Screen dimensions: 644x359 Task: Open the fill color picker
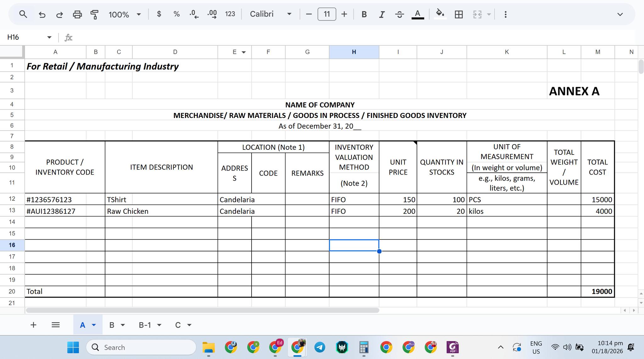click(x=440, y=14)
